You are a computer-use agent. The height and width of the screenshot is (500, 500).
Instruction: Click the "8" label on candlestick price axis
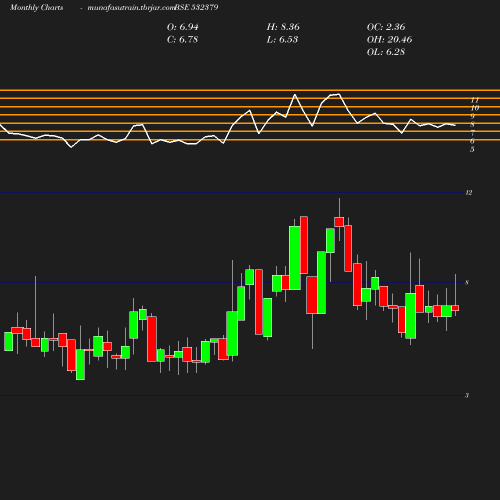coord(467,283)
